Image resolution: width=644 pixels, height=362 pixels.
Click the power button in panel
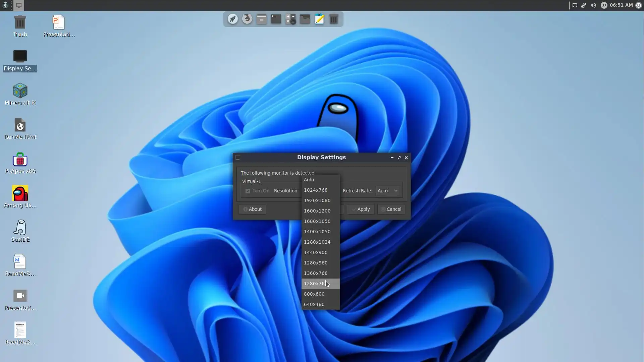[x=638, y=5]
